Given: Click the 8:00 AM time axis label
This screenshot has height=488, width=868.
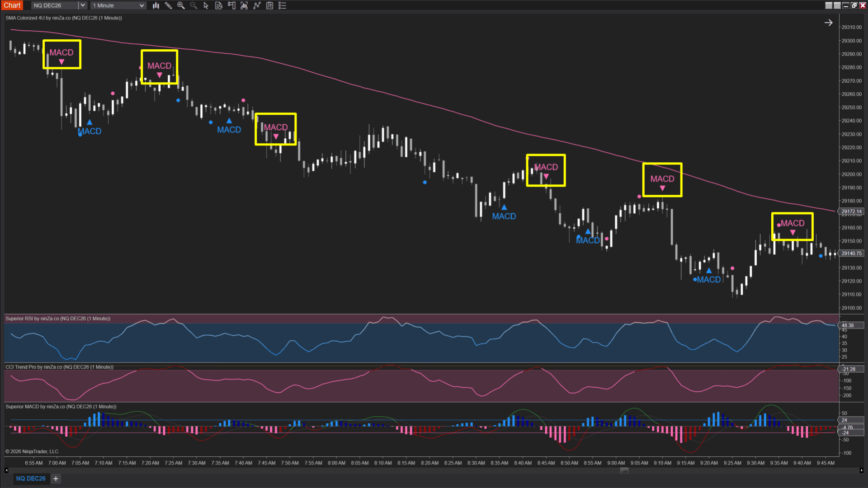Looking at the screenshot, I should tap(336, 463).
